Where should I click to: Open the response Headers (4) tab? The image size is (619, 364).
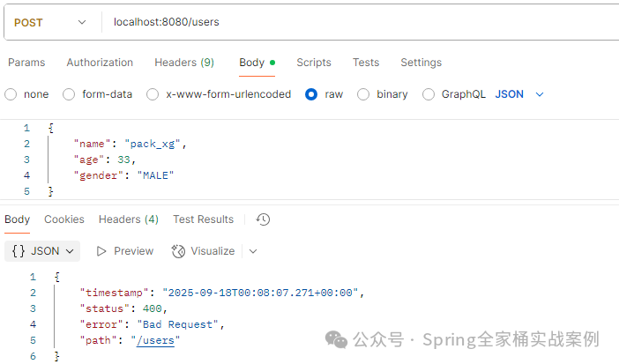pos(129,219)
